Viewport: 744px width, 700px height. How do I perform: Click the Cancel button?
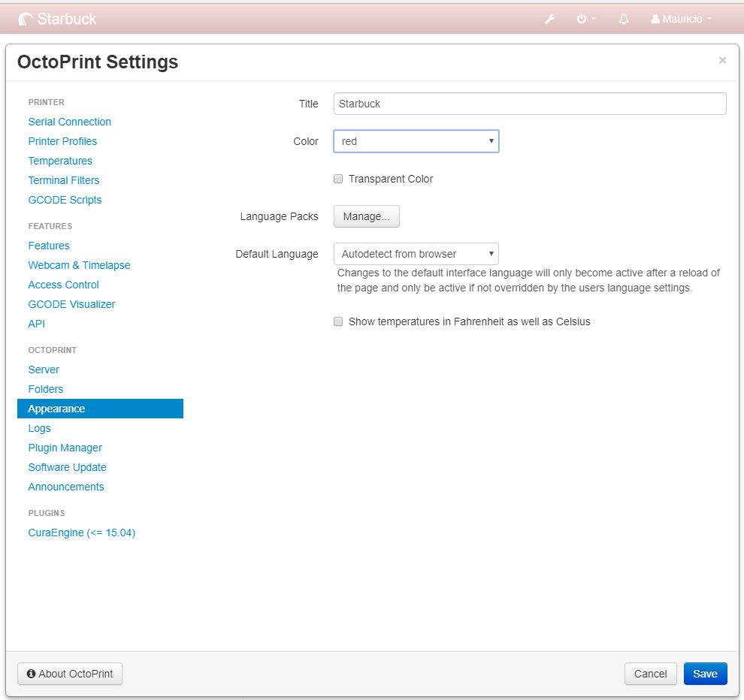(x=650, y=674)
